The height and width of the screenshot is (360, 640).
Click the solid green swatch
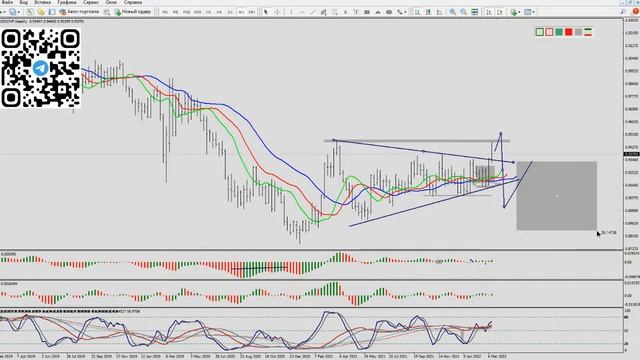pos(559,32)
